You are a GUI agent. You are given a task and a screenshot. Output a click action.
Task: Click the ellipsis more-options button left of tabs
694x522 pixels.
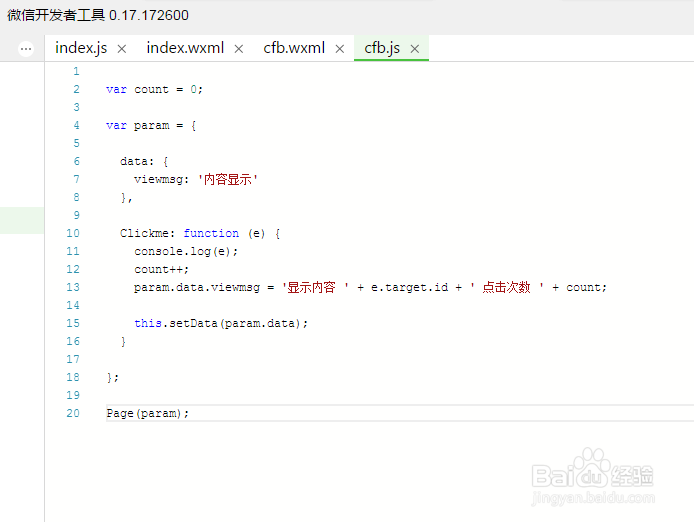[26, 48]
